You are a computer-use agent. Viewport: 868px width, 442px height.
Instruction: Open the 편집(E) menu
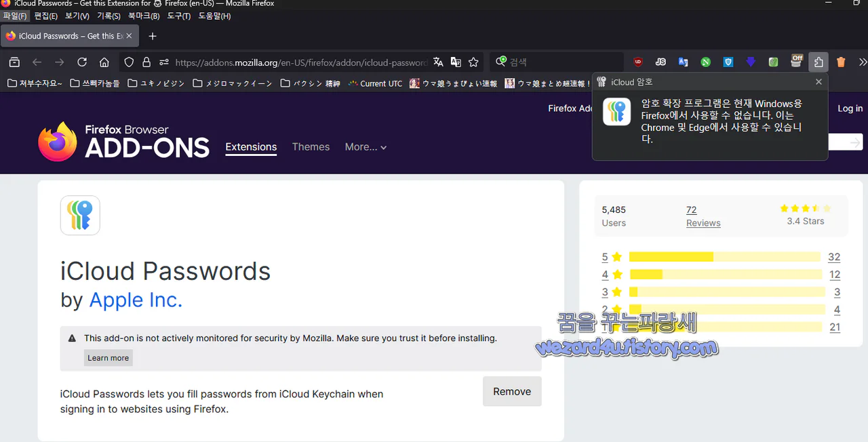[45, 16]
